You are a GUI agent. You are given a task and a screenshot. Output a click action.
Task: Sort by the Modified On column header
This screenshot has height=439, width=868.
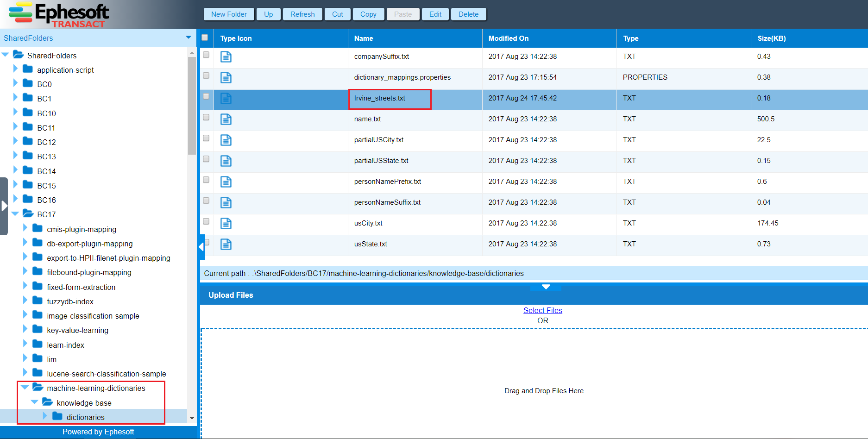click(549, 38)
